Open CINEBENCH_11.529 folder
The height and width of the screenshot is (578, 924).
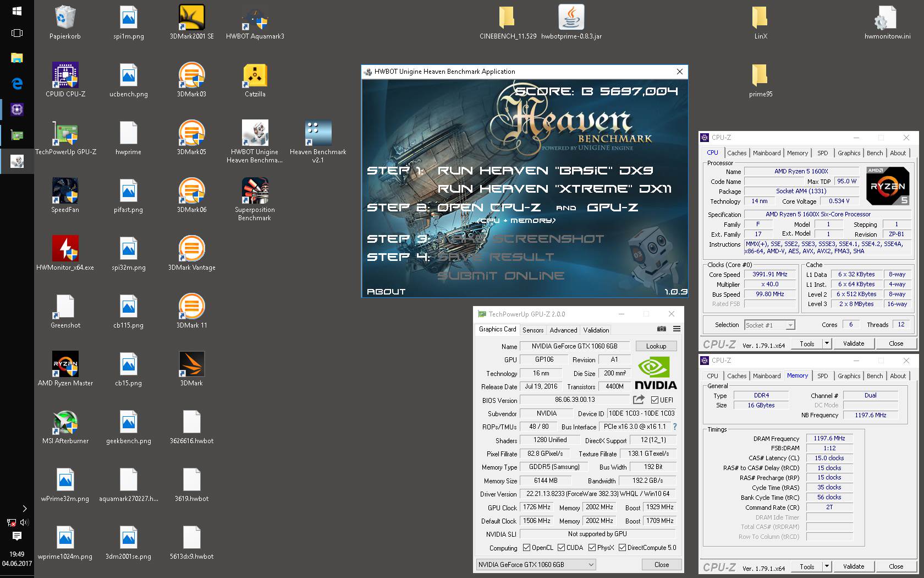(x=508, y=22)
